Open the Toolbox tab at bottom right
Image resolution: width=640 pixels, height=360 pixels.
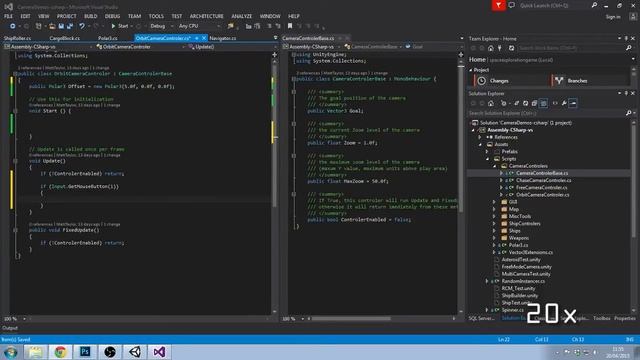pos(601,318)
